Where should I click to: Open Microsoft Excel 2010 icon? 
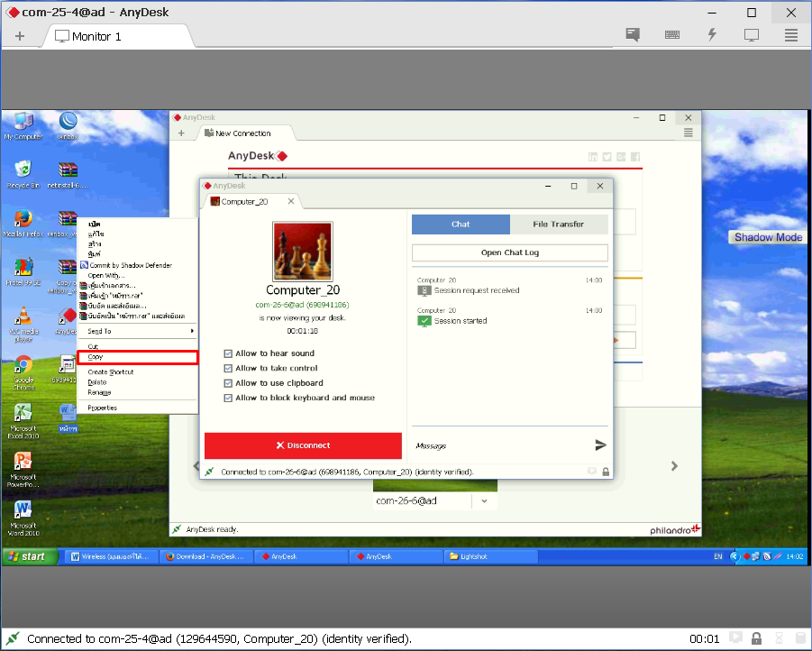[x=23, y=421]
